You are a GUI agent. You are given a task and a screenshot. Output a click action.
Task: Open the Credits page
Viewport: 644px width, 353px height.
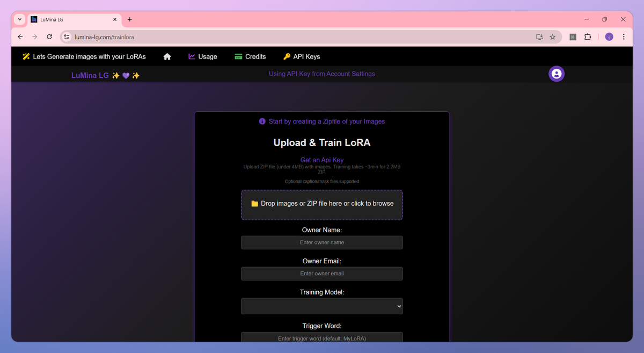click(x=250, y=56)
